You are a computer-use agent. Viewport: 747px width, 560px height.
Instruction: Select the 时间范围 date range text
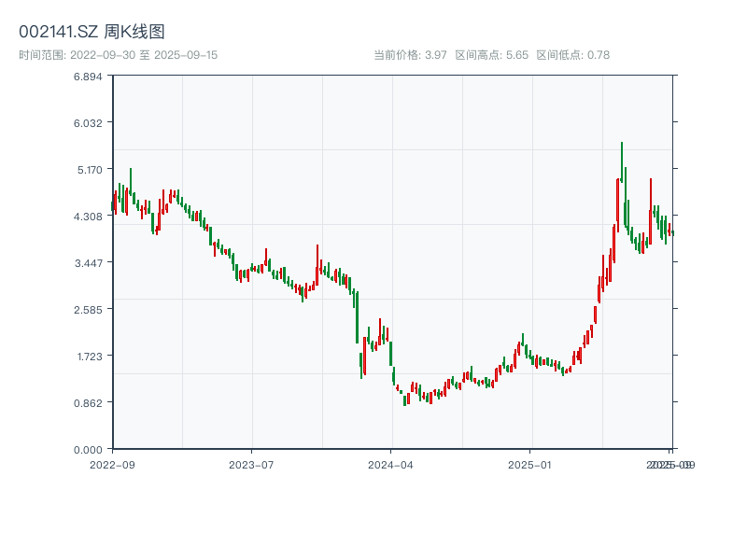[x=118, y=55]
